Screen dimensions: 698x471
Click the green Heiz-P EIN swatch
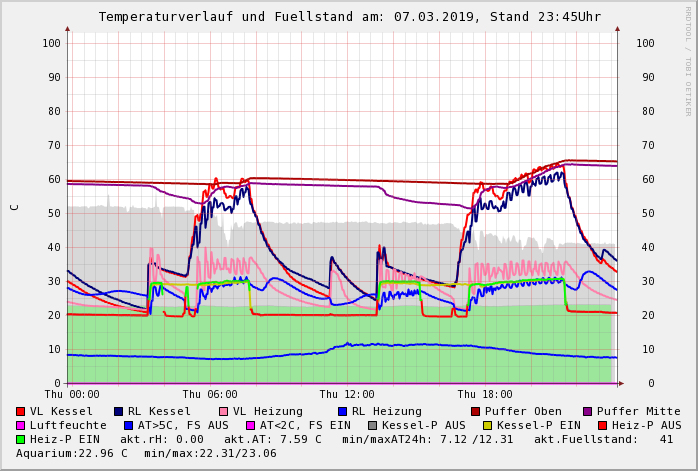(21, 440)
